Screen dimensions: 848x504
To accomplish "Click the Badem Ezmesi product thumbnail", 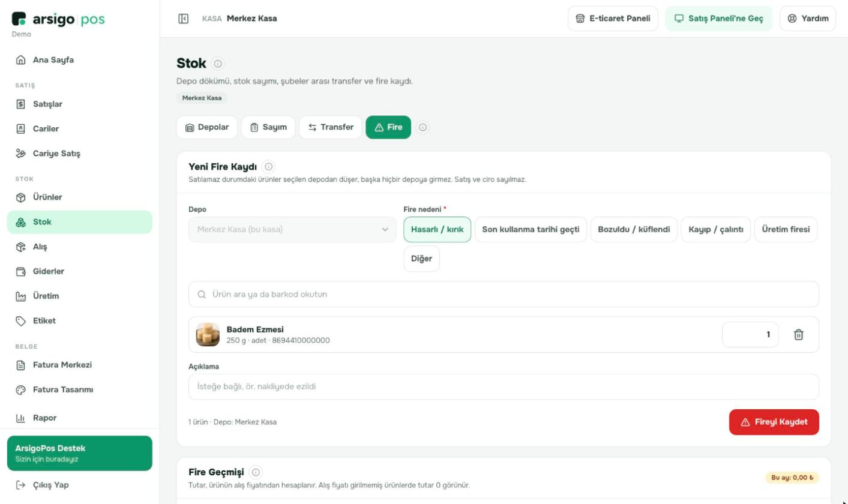I will pyautogui.click(x=208, y=335).
